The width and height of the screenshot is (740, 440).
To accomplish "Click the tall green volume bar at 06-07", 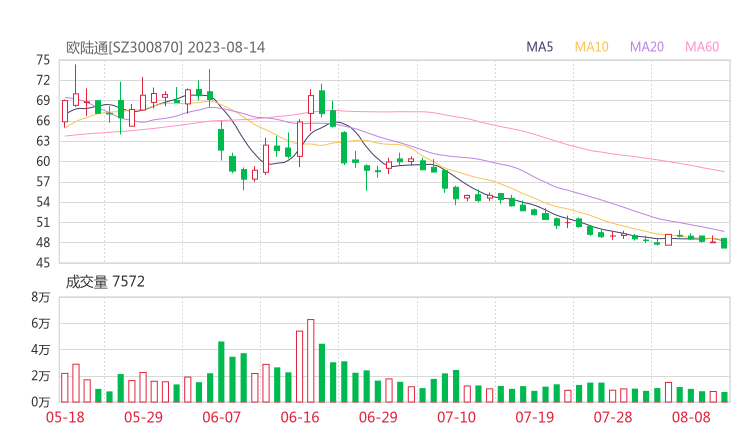I will coord(221,372).
